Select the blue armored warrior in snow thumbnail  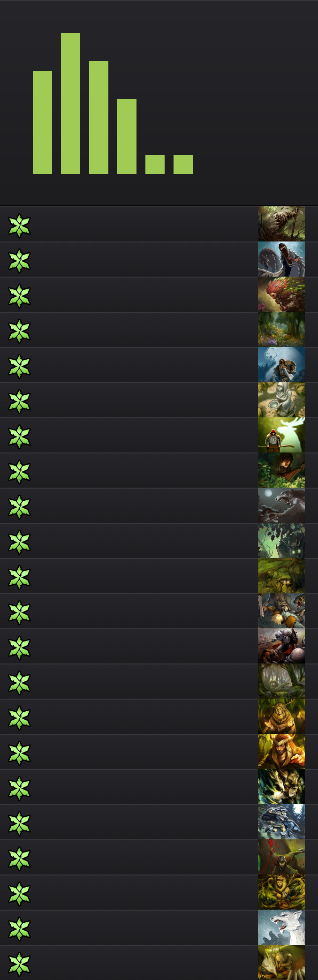281,822
